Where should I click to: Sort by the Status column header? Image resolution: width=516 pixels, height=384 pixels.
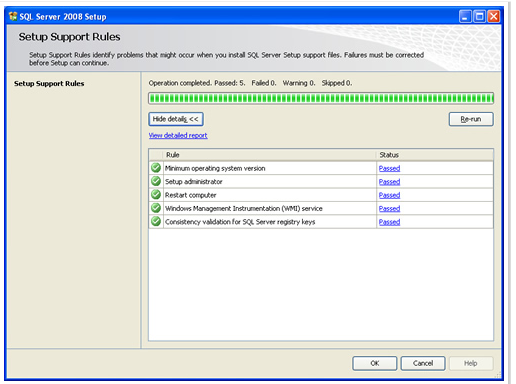(x=435, y=155)
